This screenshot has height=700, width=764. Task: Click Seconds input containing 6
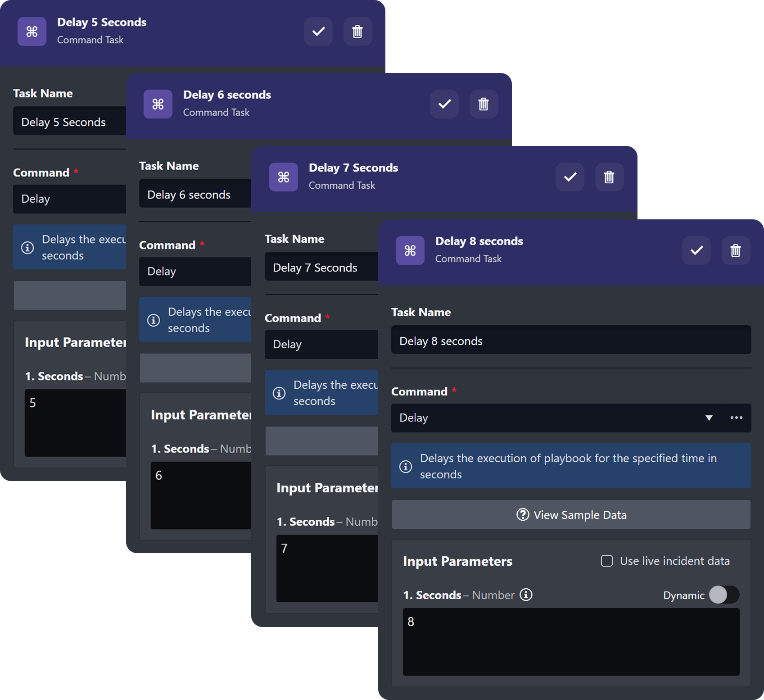(x=201, y=495)
